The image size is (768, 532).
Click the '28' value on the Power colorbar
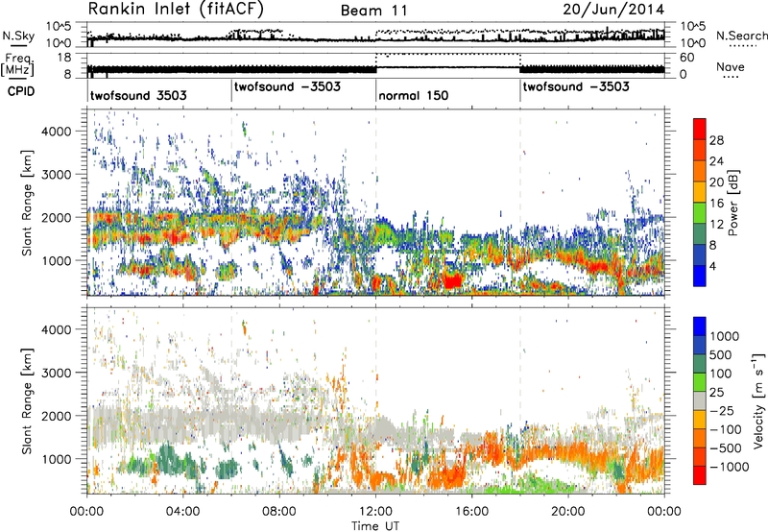pos(716,140)
